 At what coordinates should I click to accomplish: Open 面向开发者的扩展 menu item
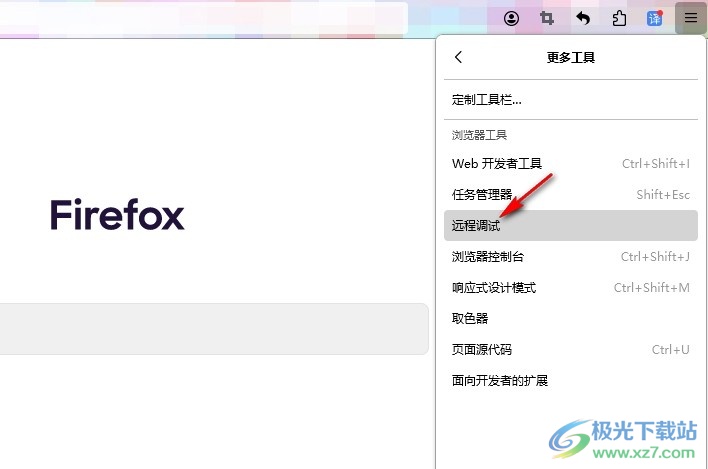(x=571, y=381)
